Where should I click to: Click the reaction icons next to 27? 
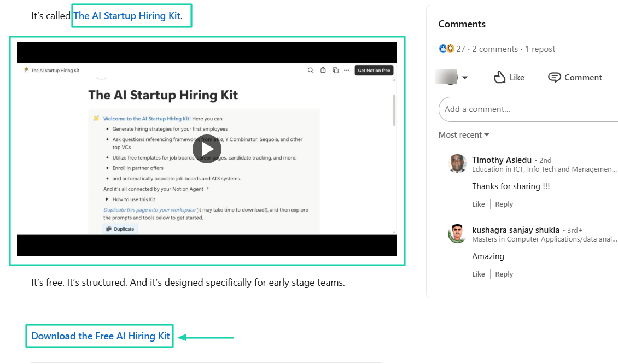[447, 49]
